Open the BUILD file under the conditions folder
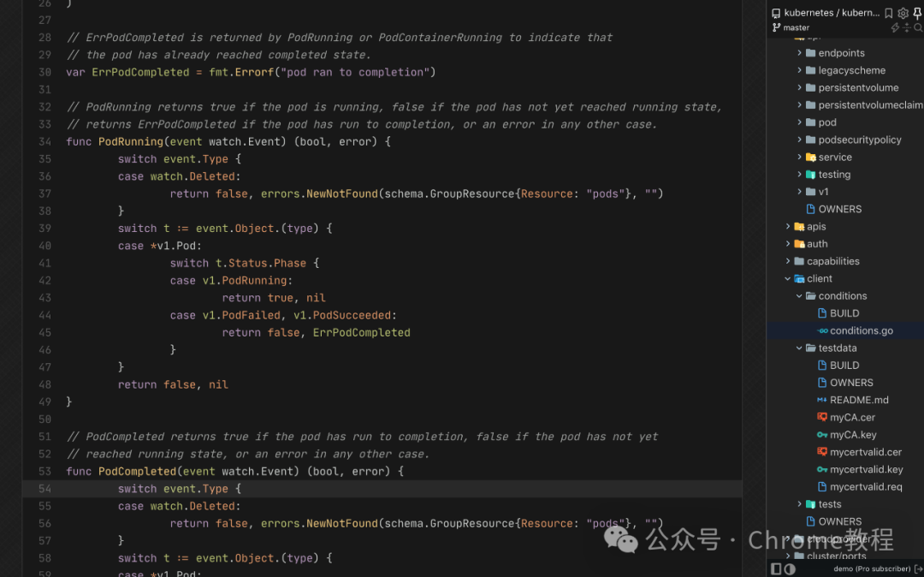 (844, 313)
